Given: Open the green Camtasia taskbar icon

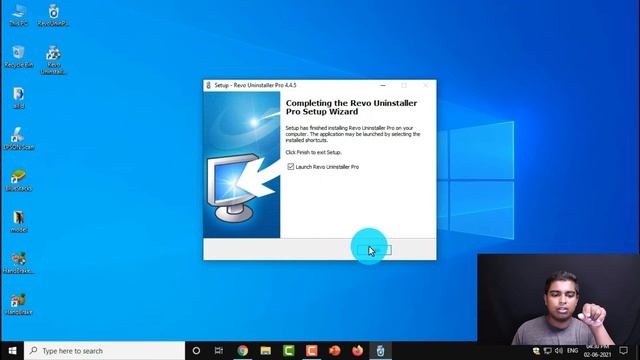Looking at the screenshot, I should 289,351.
